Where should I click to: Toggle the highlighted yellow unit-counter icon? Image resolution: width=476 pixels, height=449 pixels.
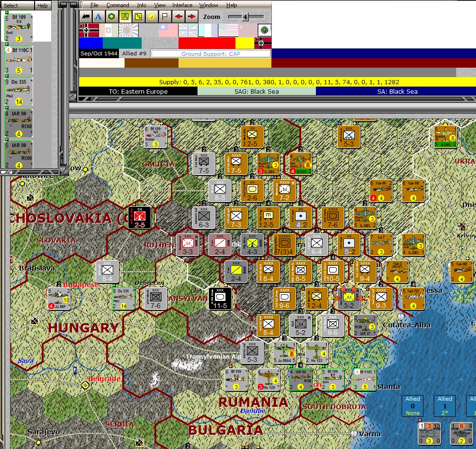click(x=124, y=17)
